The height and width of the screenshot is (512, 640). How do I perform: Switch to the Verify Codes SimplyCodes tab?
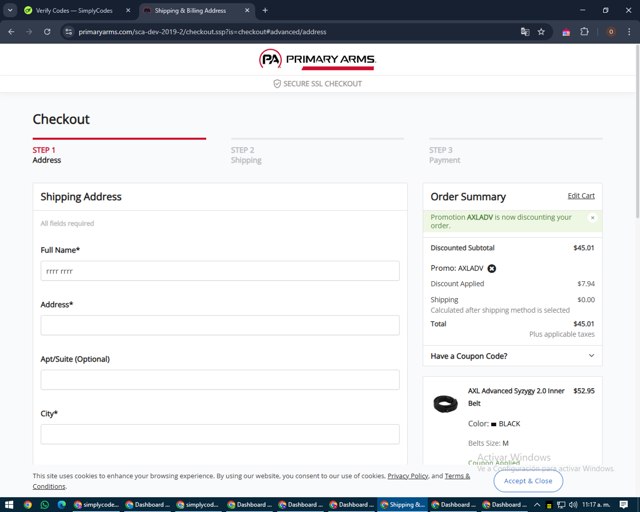(x=68, y=10)
